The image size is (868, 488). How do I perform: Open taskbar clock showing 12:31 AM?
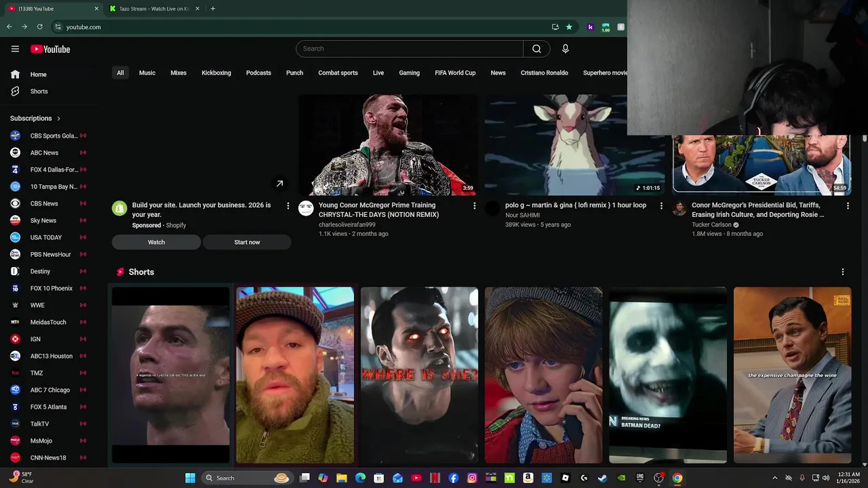(x=848, y=478)
